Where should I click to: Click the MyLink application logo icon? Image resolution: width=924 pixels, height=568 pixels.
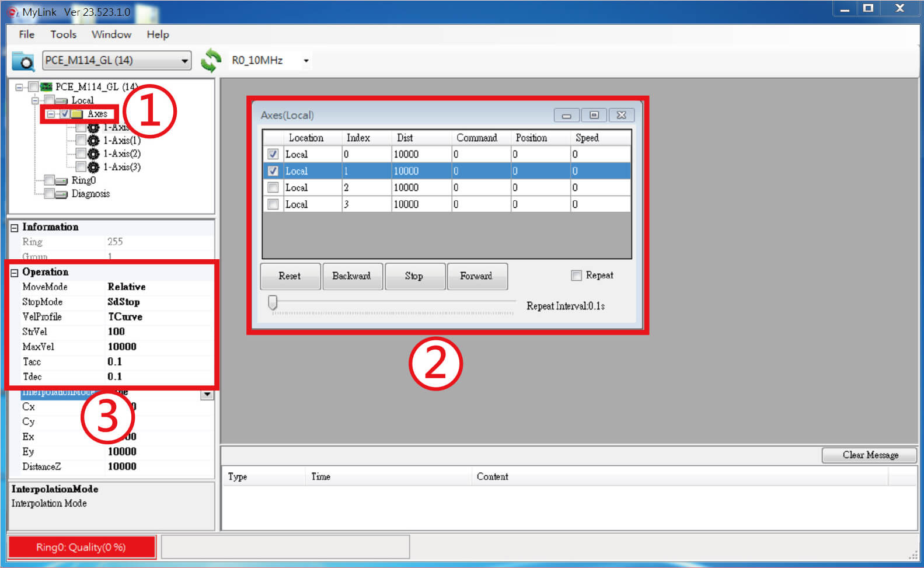tap(13, 12)
